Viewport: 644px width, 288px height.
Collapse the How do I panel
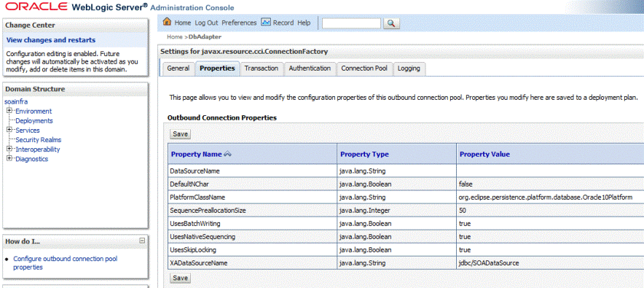point(142,241)
